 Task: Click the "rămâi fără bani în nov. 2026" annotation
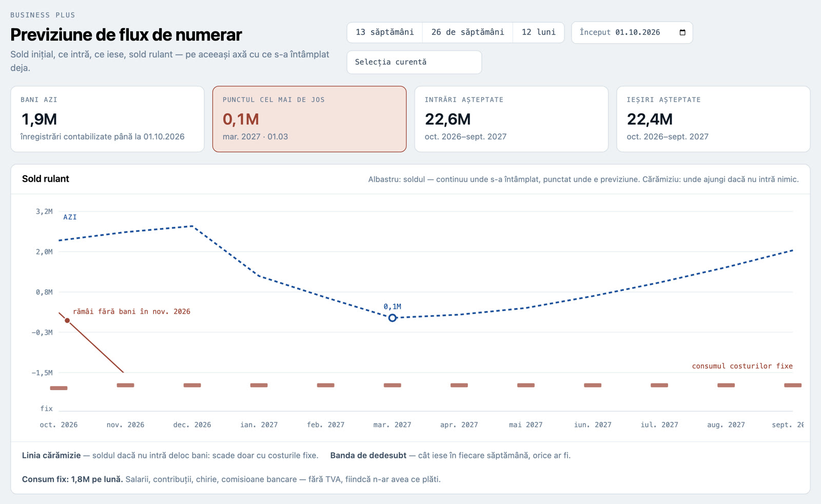131,312
